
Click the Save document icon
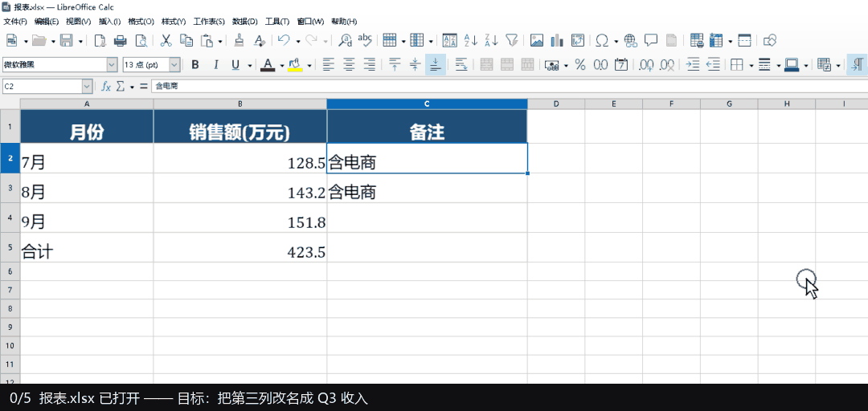[67, 40]
